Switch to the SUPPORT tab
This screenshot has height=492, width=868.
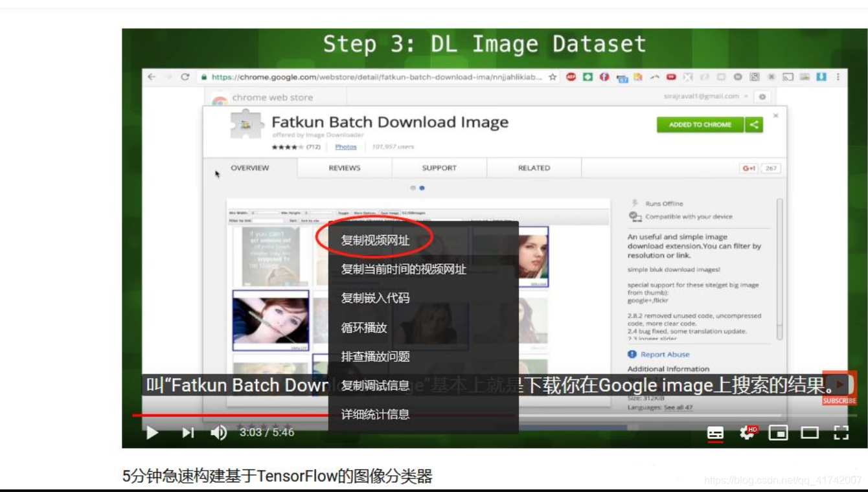pyautogui.click(x=439, y=168)
